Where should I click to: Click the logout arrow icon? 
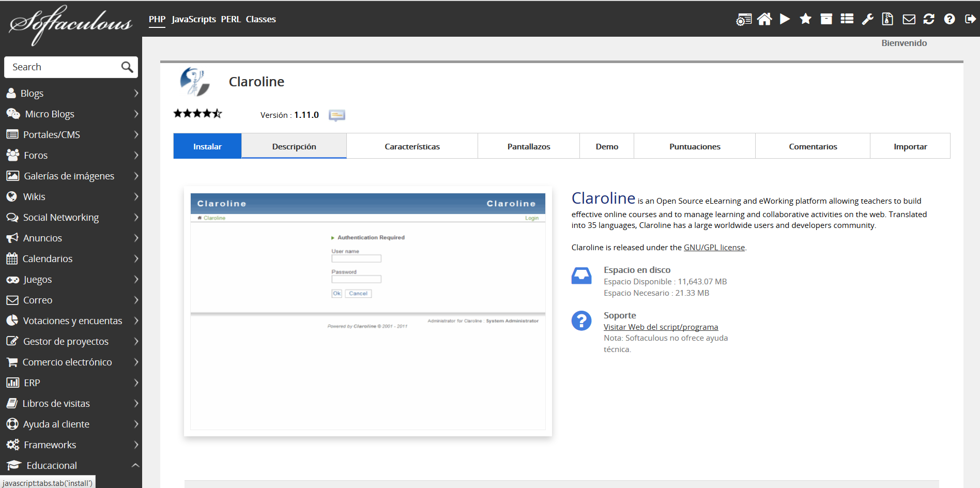(970, 19)
